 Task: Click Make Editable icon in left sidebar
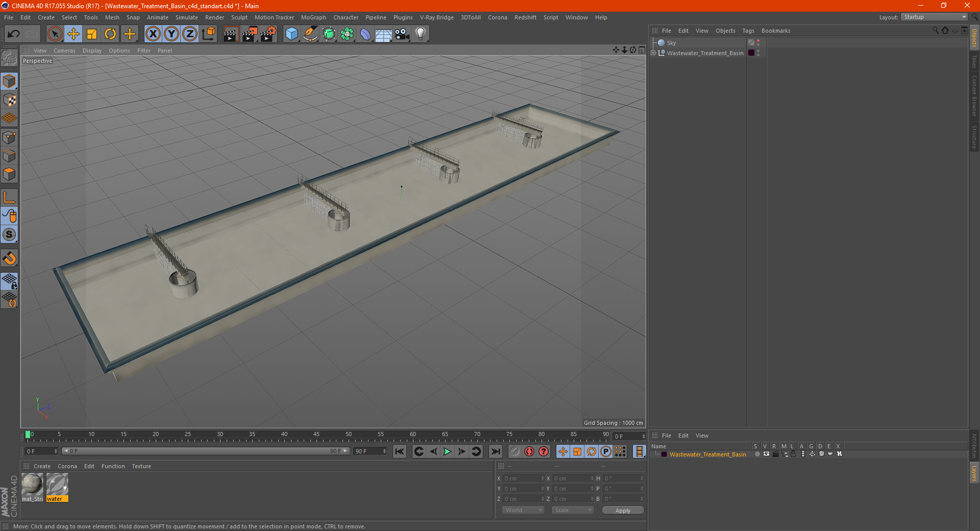[x=9, y=58]
